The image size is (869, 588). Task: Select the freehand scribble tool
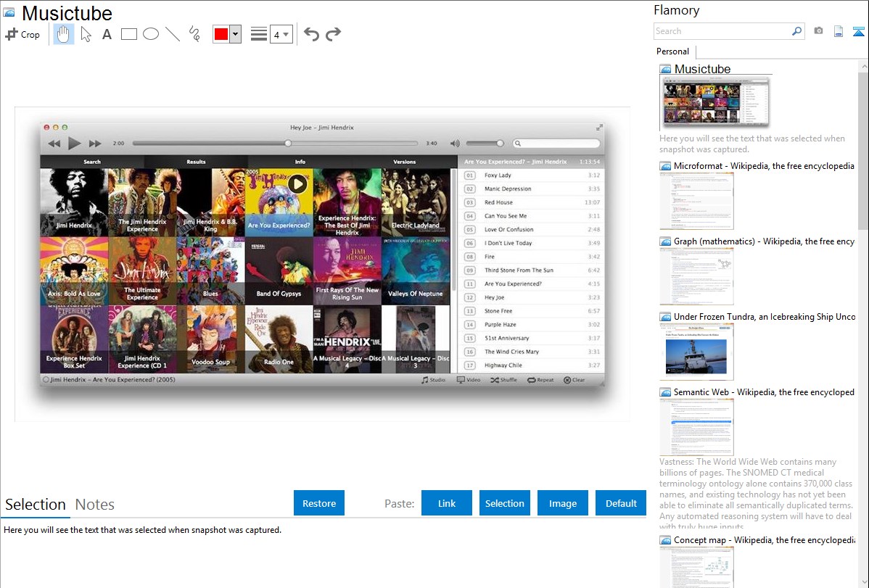pos(194,34)
